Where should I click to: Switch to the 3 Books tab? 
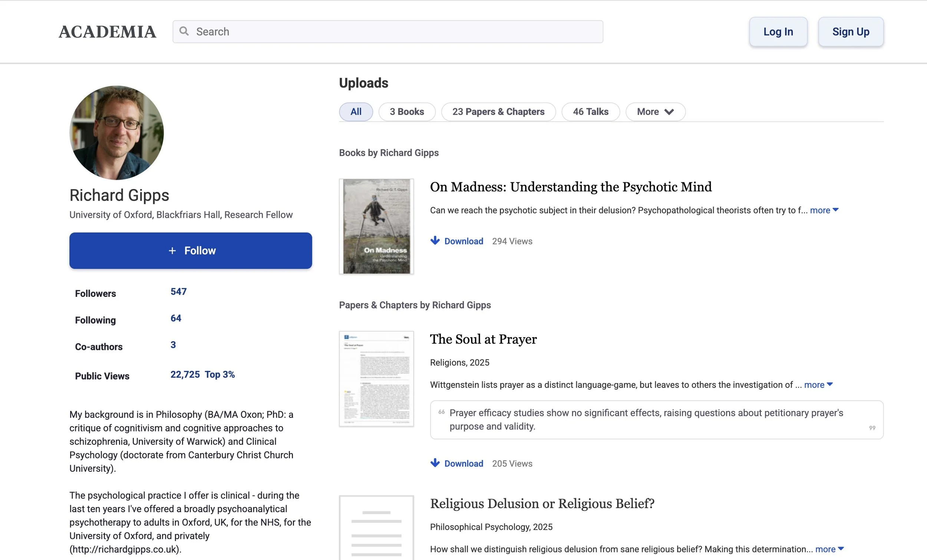(407, 112)
